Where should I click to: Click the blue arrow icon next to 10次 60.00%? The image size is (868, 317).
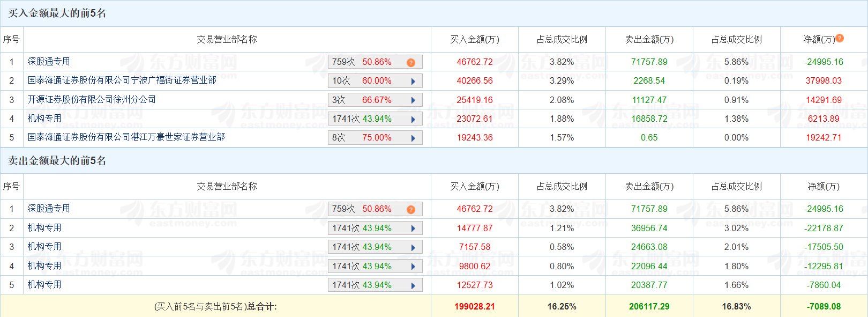(413, 82)
